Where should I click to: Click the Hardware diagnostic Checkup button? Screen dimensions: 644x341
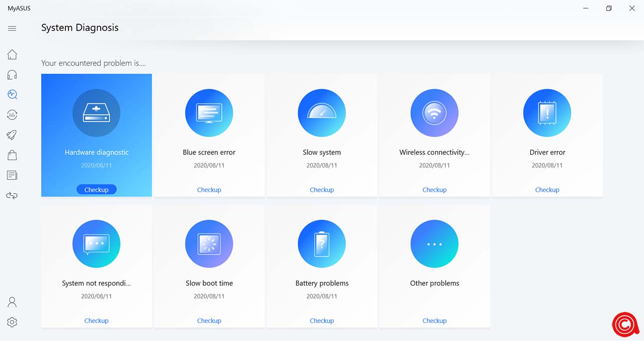pos(96,190)
